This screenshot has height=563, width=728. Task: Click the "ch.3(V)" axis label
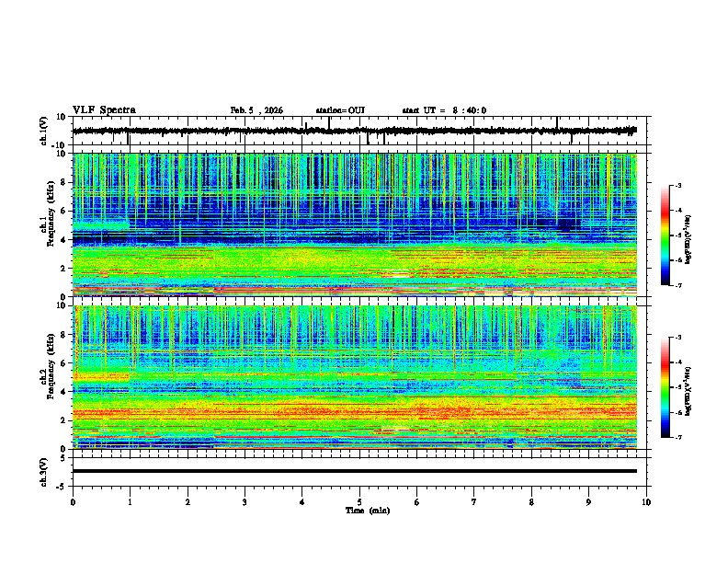tap(44, 473)
